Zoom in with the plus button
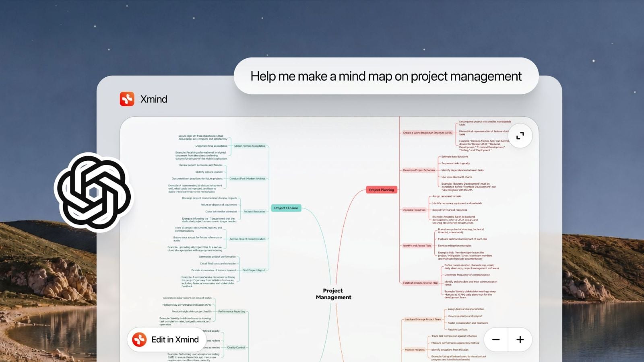Screen dimensions: 644x362 click(x=520, y=340)
